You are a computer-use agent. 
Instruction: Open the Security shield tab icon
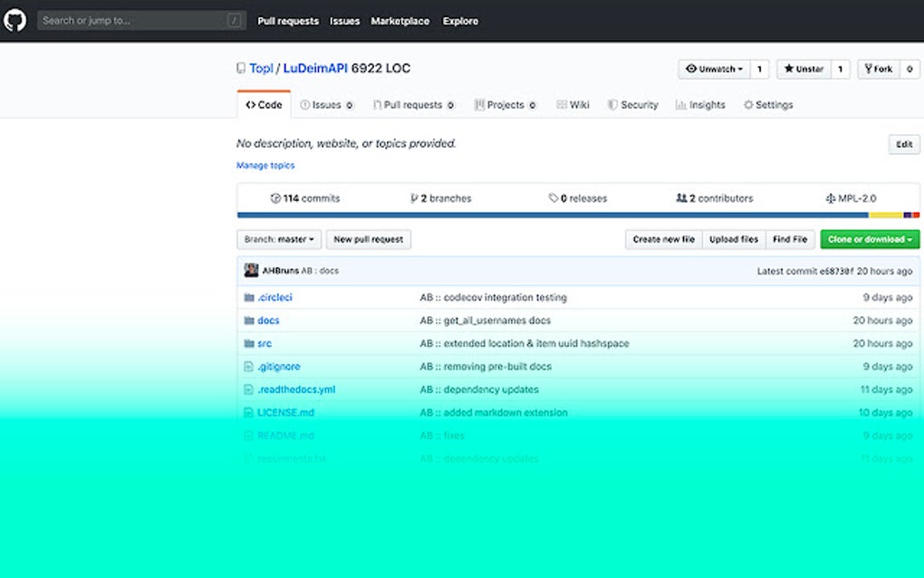[613, 104]
